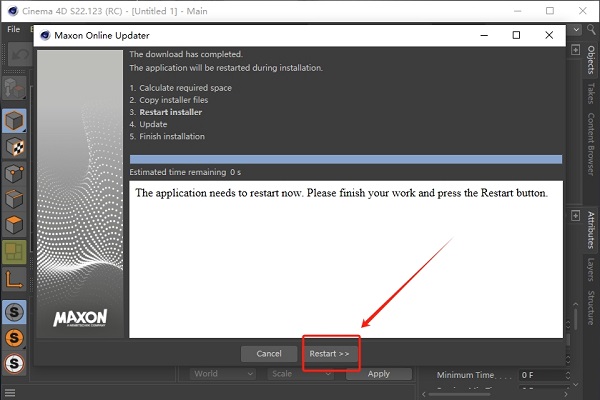Click the Undo arrow icon
Viewport: 600px width, 400px height.
[18, 56]
